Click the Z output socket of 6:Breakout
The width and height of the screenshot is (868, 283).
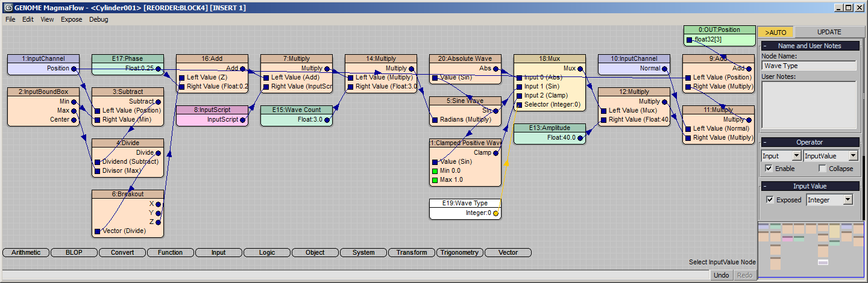[159, 222]
